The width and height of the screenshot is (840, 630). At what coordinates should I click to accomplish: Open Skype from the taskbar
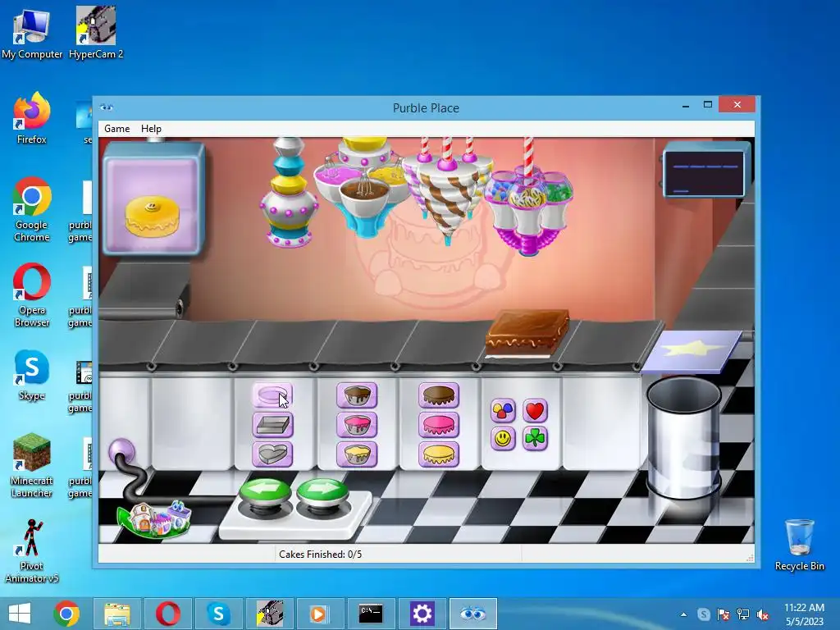point(218,614)
